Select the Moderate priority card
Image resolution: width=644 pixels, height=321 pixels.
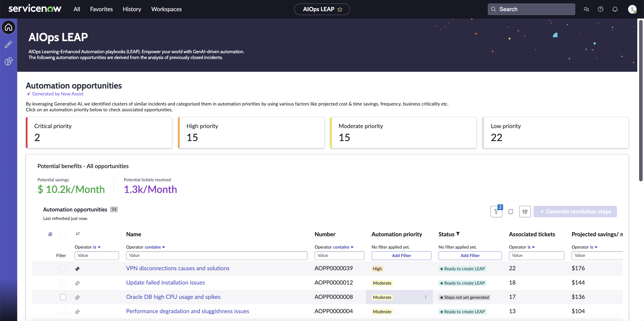pos(403,133)
